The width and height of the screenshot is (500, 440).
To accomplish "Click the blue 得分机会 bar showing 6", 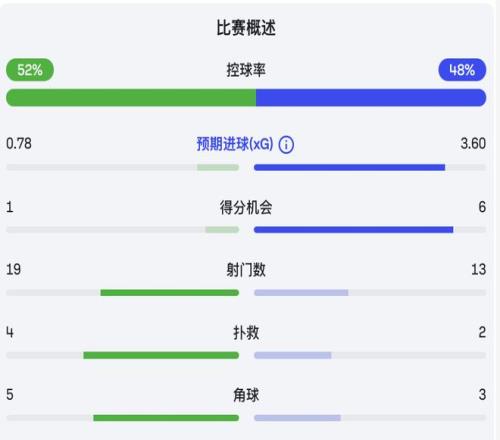I will point(353,230).
